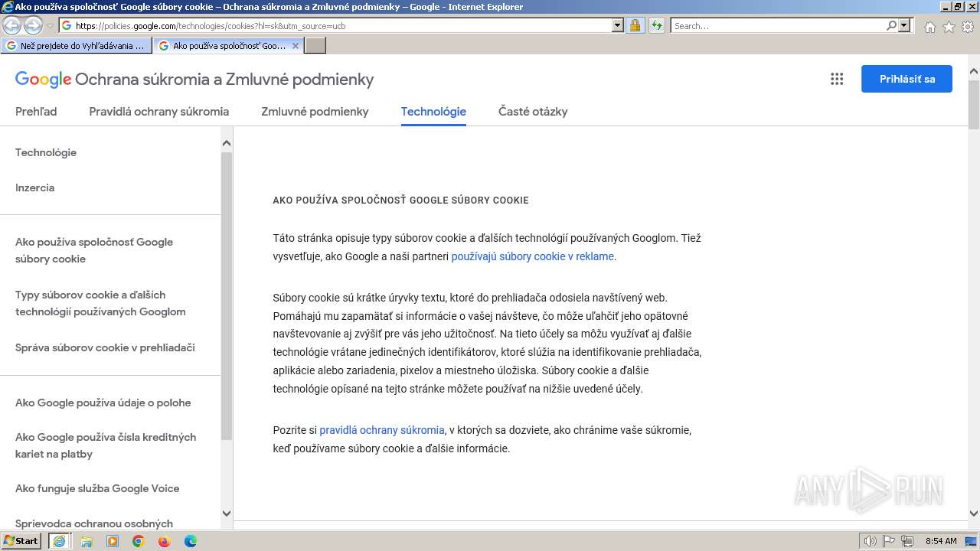Open Internet Explorer taskbar icon

click(x=59, y=541)
